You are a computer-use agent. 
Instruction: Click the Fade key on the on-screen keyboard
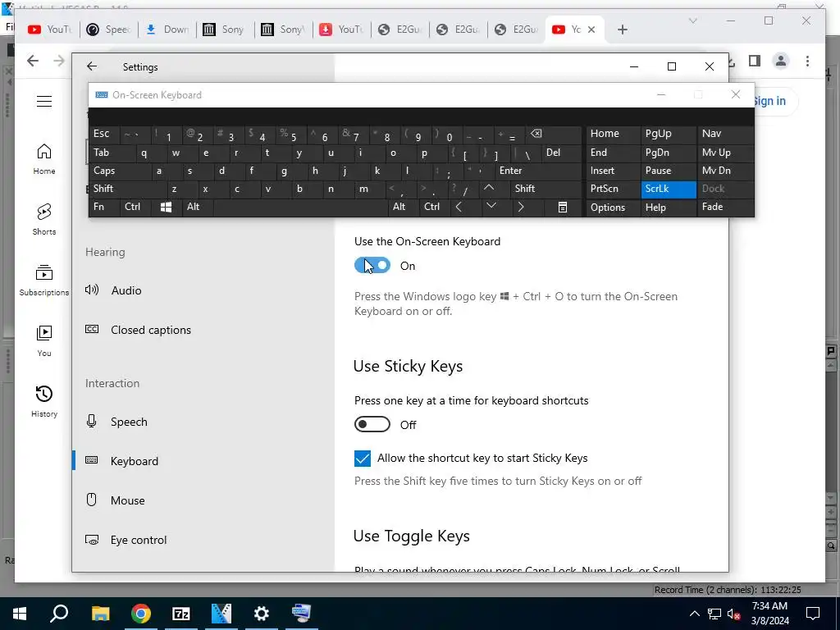725,207
